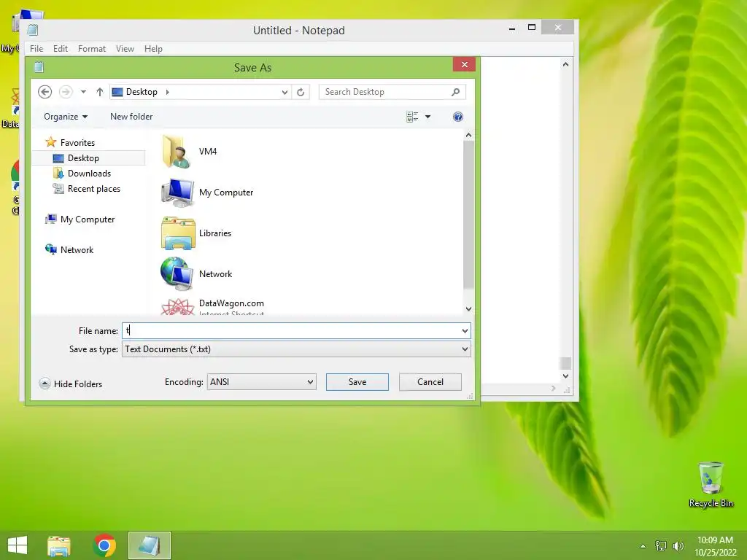Select the VM4 user folder icon
Image resolution: width=747 pixels, height=560 pixels.
point(177,152)
